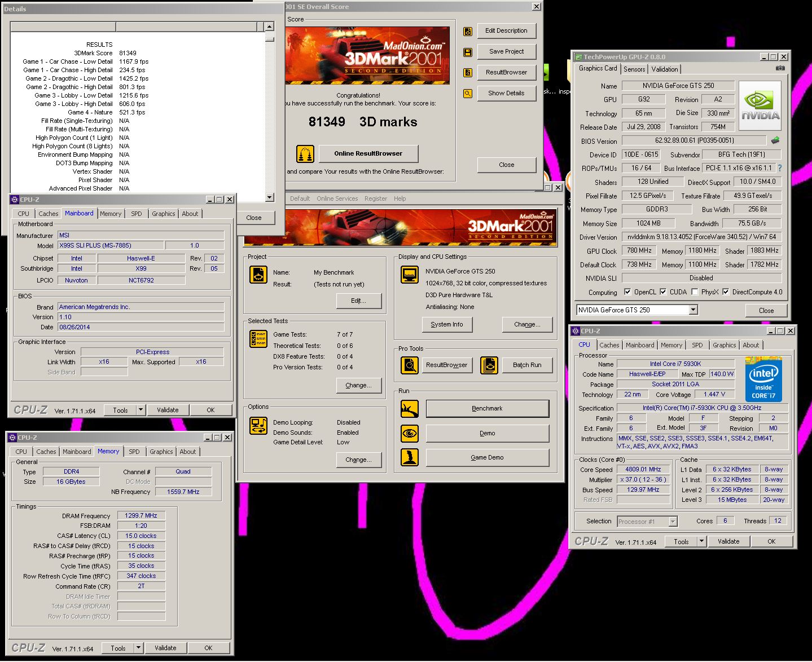
Task: Open the Caches tab in CPU-Z CPU window
Action: [x=609, y=345]
